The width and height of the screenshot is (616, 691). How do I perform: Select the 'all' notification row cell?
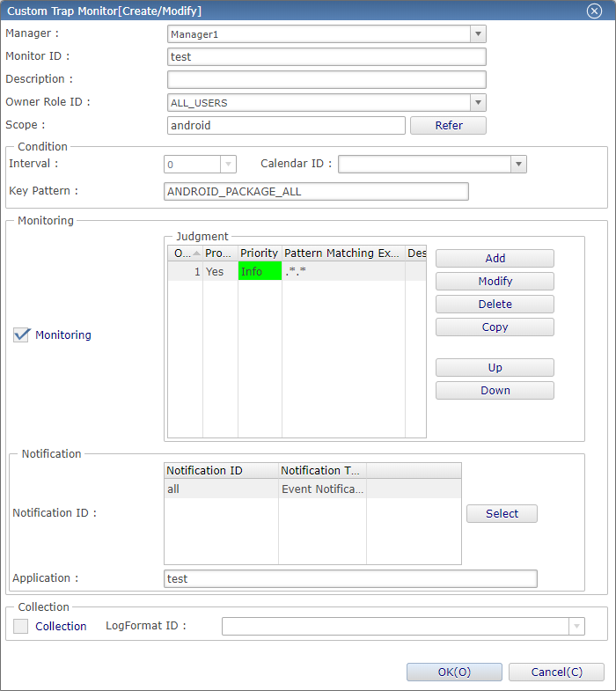[221, 489]
